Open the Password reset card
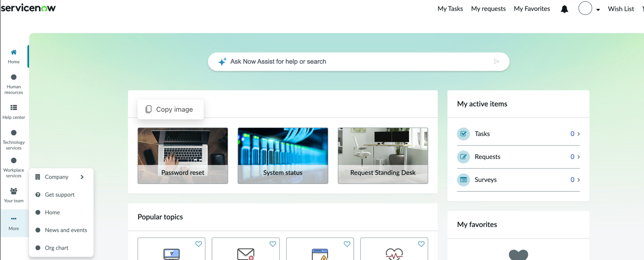Screen dimensions: 644x260 pos(183,156)
